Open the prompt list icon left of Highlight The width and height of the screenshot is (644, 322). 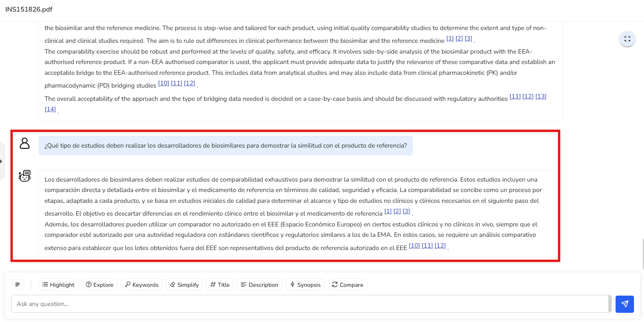coord(18,285)
